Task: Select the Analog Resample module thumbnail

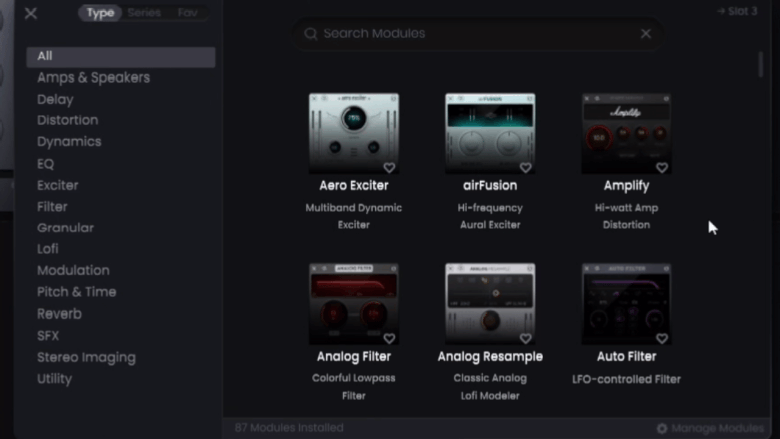Action: [490, 304]
